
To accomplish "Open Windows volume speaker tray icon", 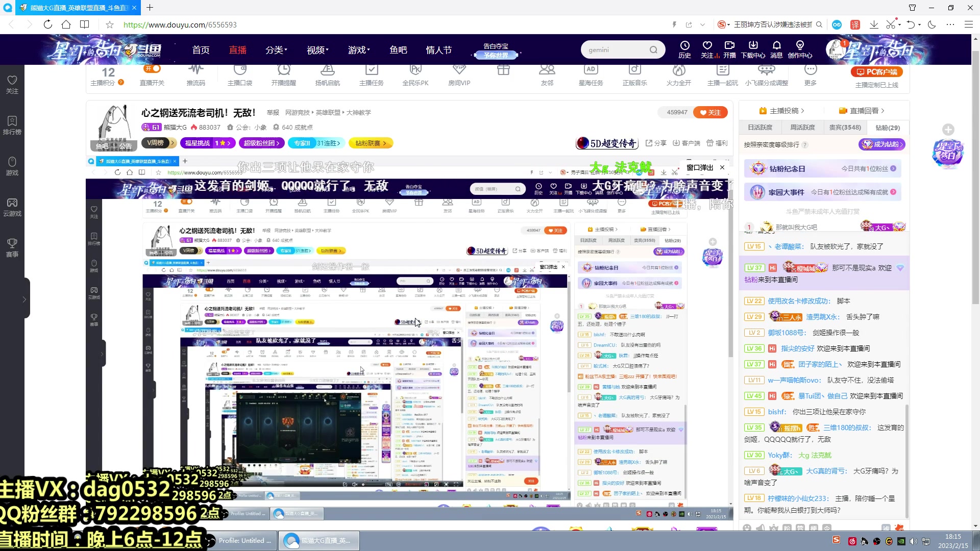I will tap(913, 541).
